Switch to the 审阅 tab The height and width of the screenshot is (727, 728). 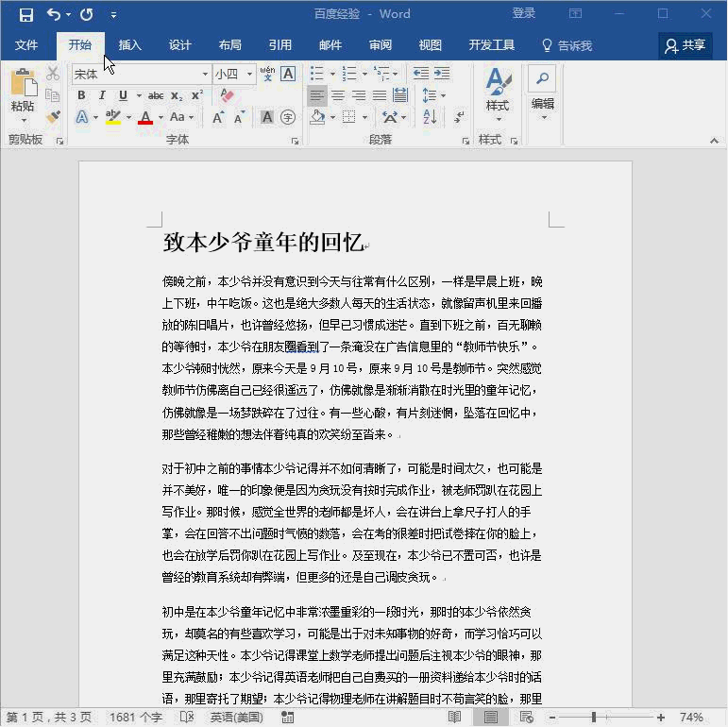(381, 45)
